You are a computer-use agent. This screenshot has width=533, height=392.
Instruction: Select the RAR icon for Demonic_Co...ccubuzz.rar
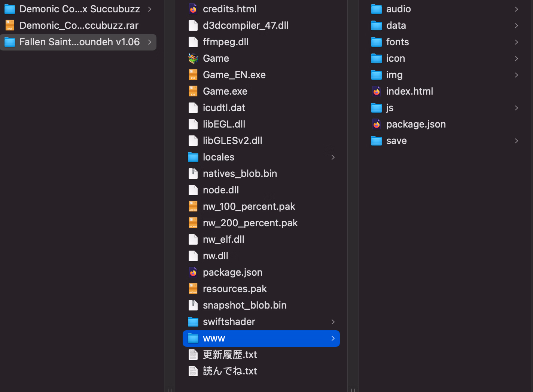[x=9, y=25]
